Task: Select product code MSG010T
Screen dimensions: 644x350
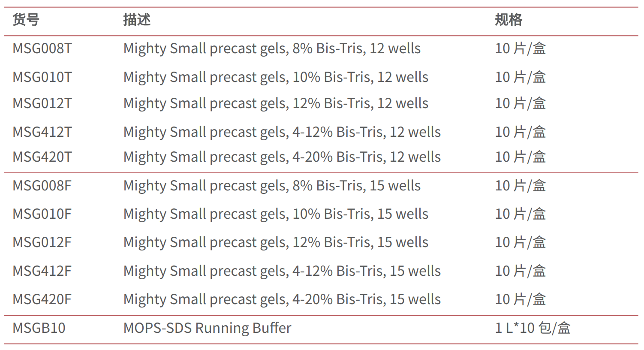Action: point(42,77)
